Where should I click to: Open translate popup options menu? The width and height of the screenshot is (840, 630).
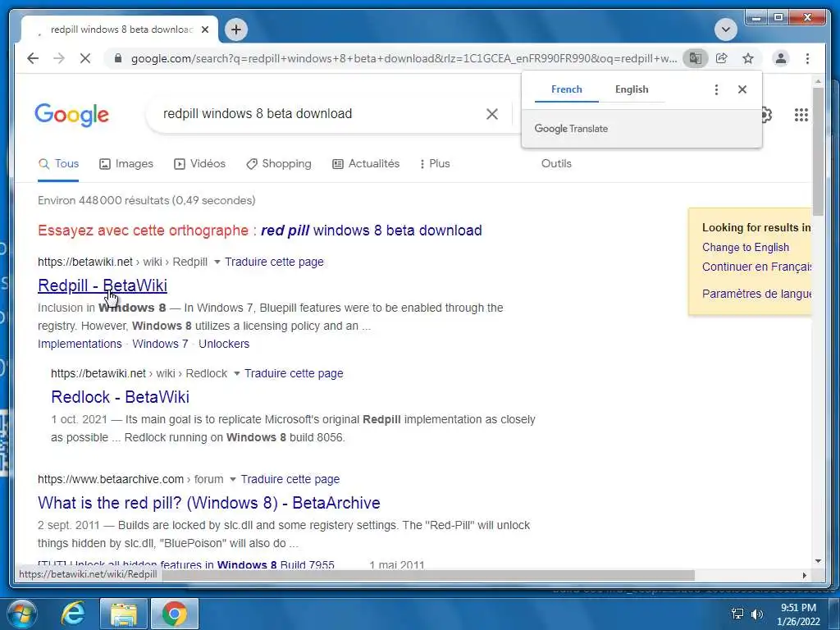pos(716,89)
